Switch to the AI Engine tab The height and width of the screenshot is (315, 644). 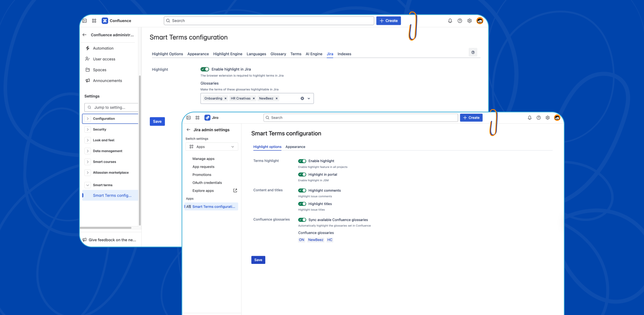[314, 54]
